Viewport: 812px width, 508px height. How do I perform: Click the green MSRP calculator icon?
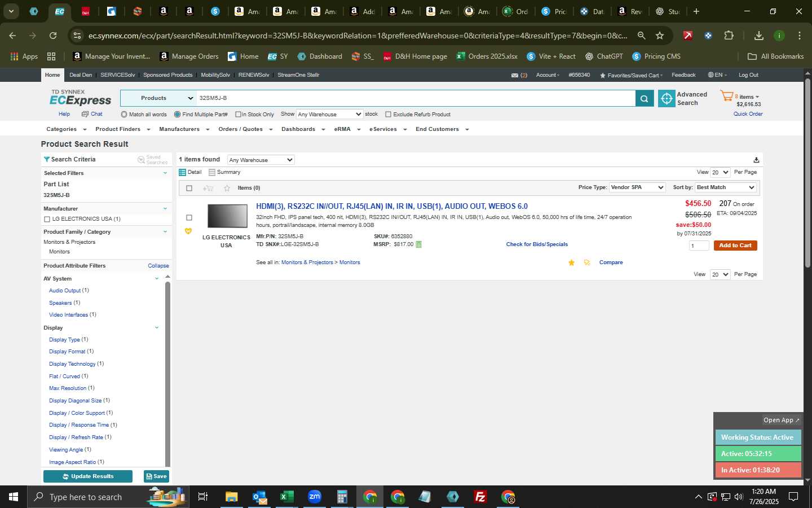(418, 244)
